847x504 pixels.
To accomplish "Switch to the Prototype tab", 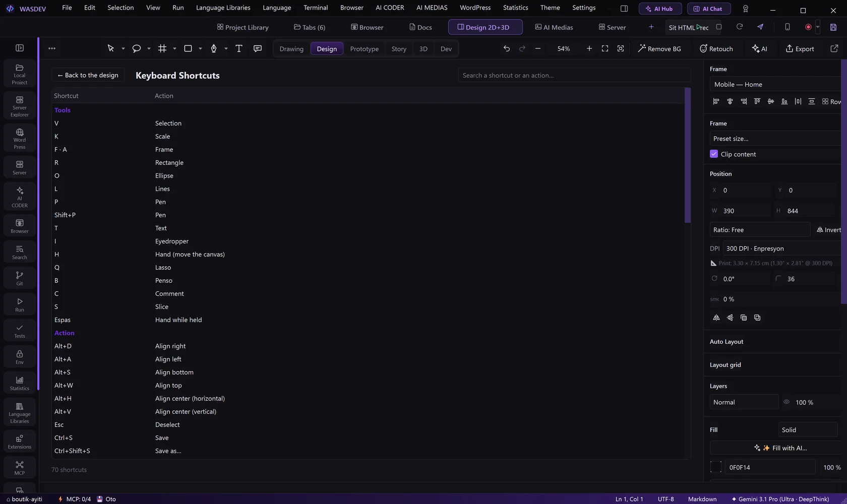I will pos(364,49).
